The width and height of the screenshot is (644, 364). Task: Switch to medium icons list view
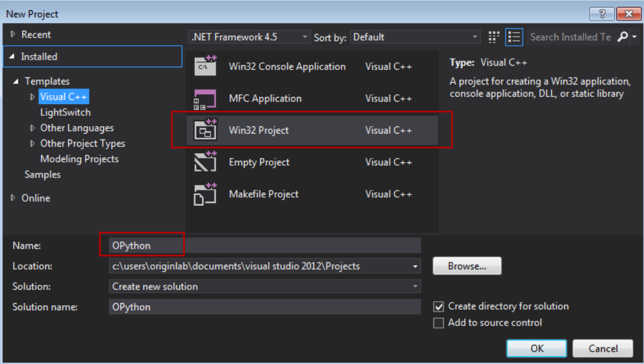click(x=514, y=37)
